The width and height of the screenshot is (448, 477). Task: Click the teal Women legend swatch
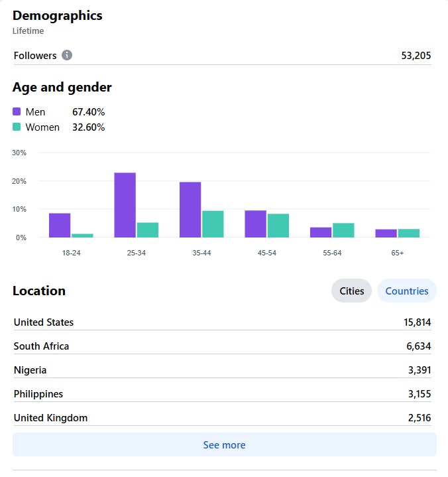tap(17, 127)
